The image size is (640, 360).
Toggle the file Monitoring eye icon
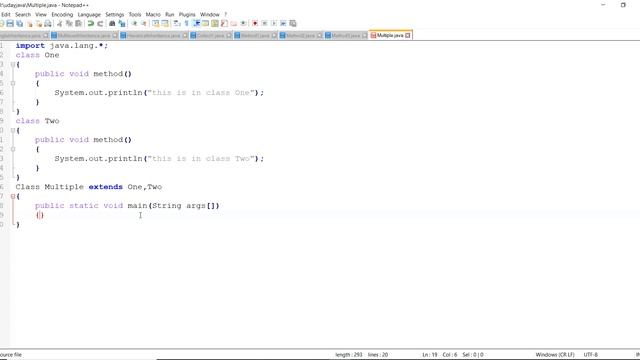point(243,24)
